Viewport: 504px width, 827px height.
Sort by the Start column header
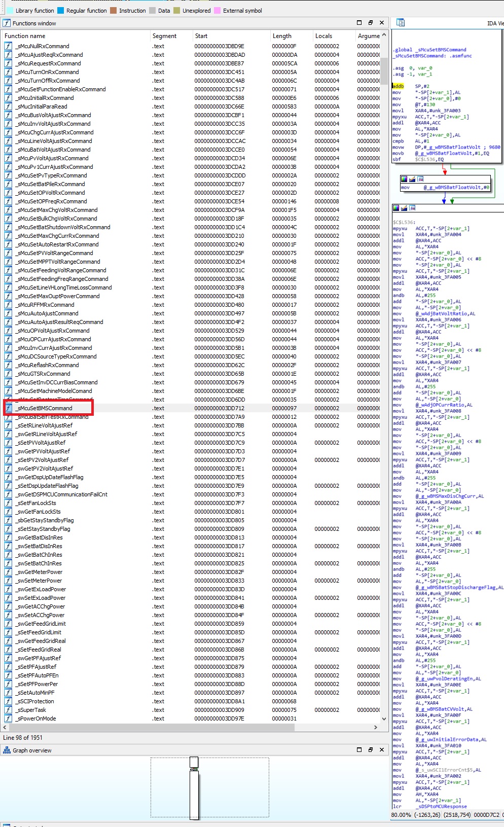point(231,36)
